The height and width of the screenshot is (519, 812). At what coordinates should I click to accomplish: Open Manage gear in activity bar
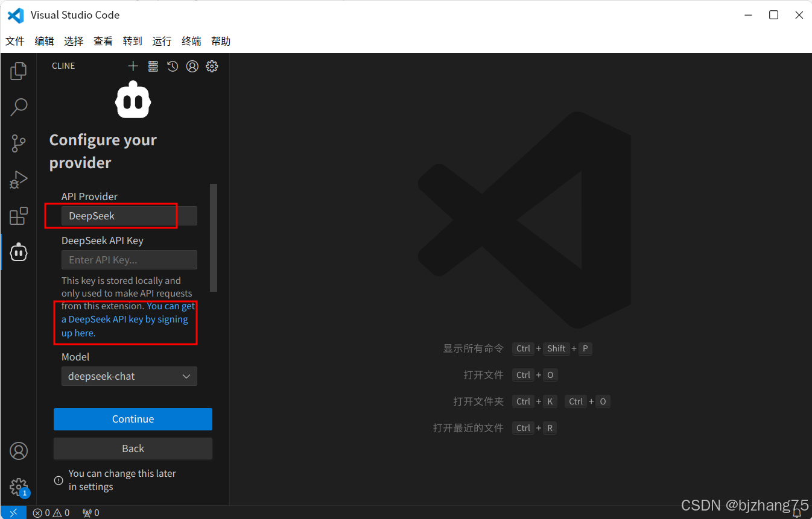(19, 486)
